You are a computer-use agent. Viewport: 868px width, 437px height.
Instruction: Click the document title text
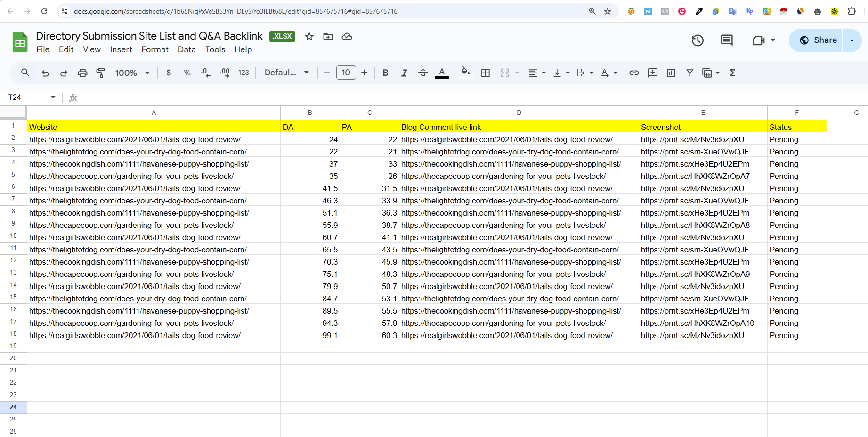point(149,36)
